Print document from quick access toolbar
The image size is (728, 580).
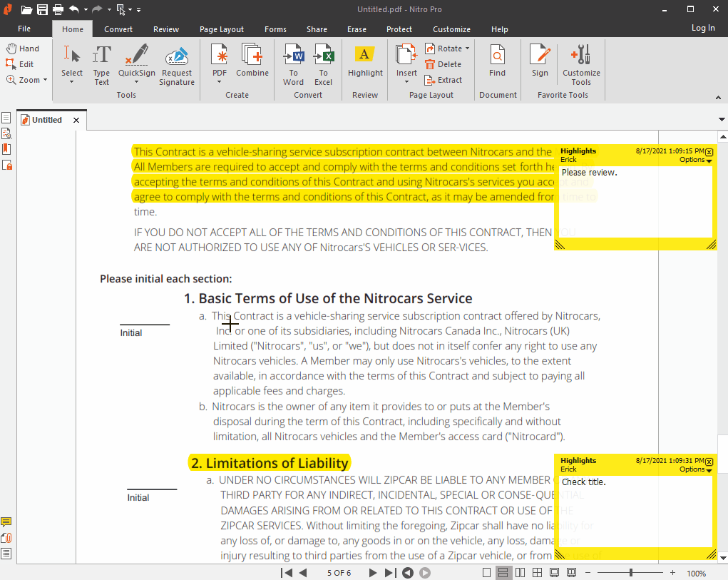coord(58,9)
